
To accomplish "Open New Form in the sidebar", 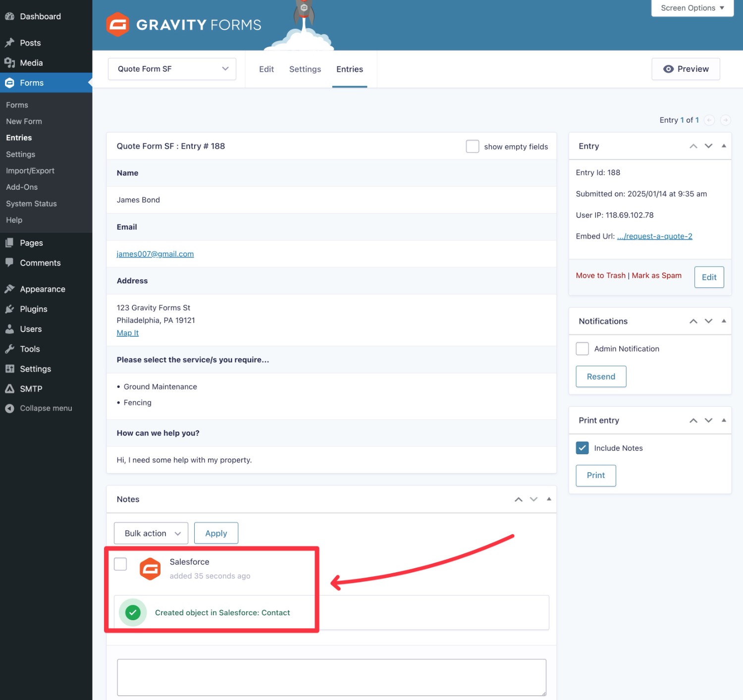I will click(x=24, y=121).
